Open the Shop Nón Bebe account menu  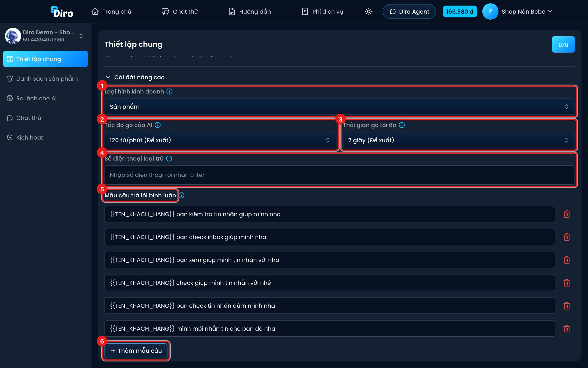[526, 11]
